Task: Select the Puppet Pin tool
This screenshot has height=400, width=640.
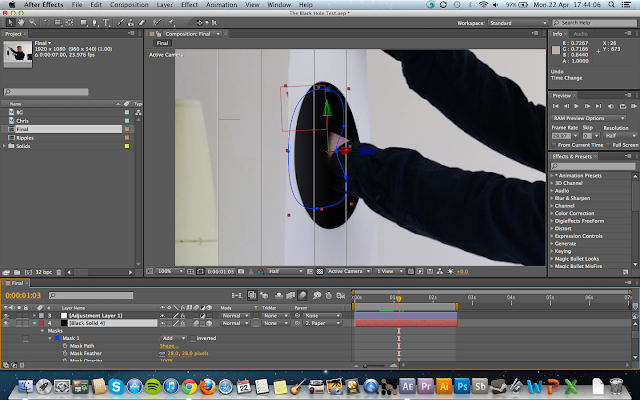Action: [171, 22]
